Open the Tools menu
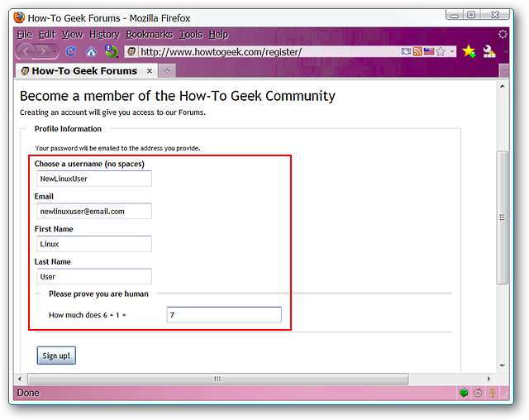Screen dimensions: 529x420 [191, 35]
